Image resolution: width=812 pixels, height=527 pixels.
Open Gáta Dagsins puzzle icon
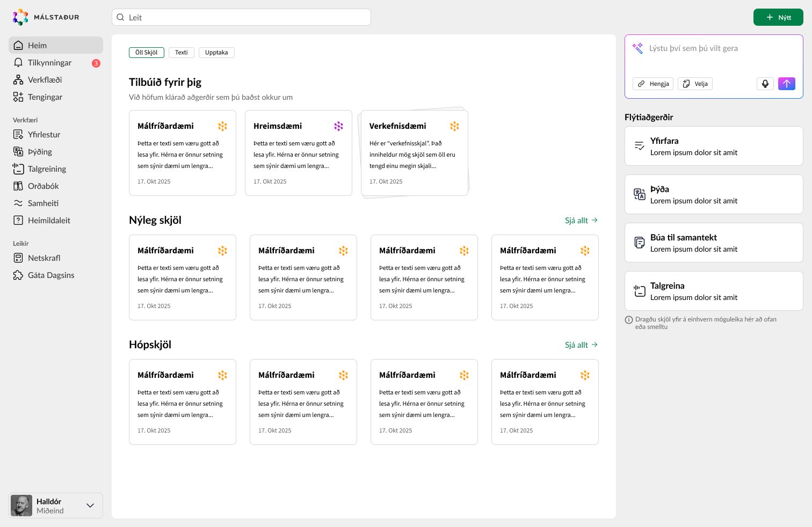tap(18, 275)
